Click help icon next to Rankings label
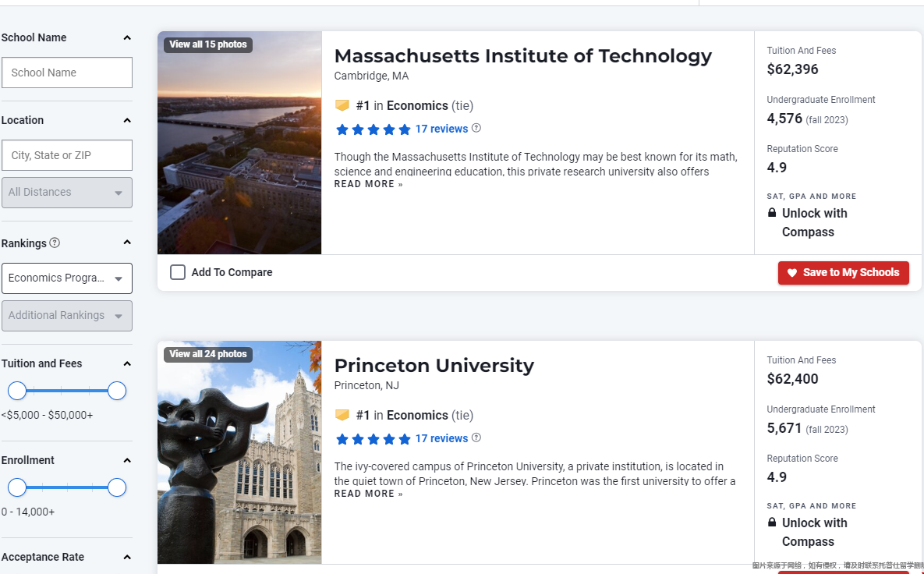This screenshot has width=924, height=574. tap(55, 243)
